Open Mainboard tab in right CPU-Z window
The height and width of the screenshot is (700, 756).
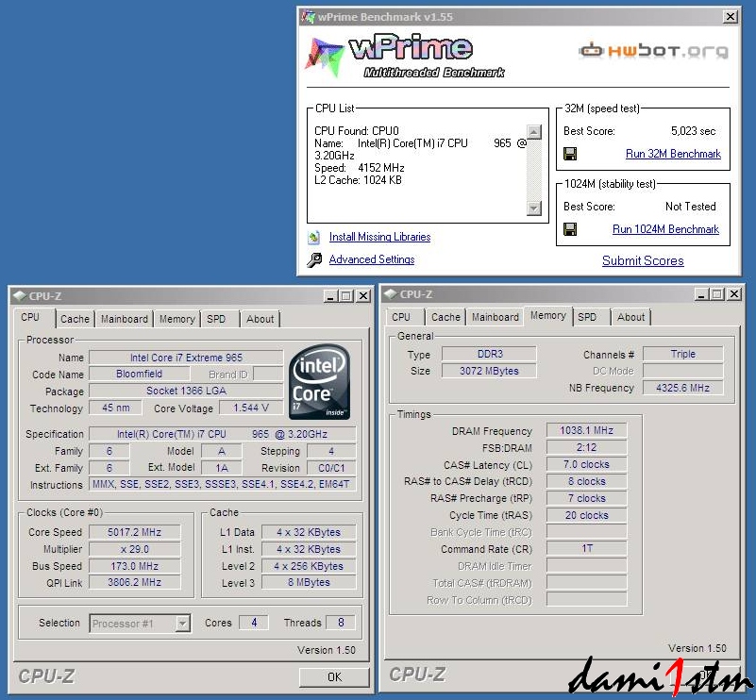tap(496, 317)
